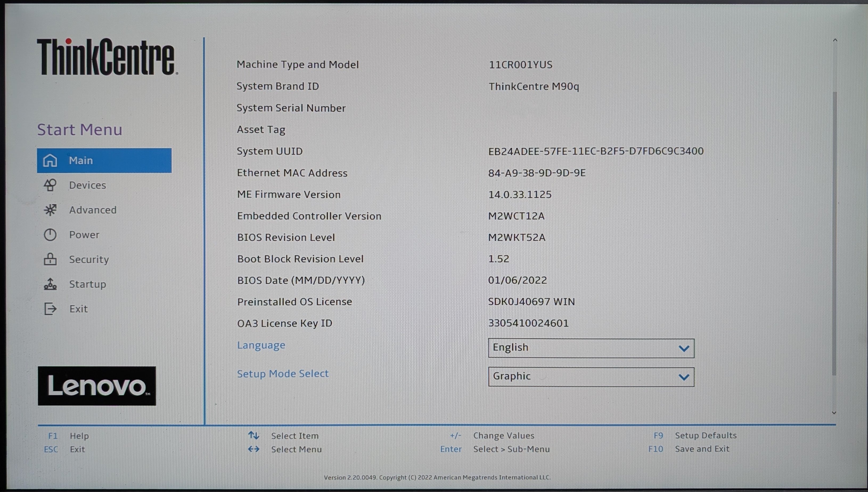
Task: Expand the Graphic dropdown chevron arrow
Action: pos(684,377)
